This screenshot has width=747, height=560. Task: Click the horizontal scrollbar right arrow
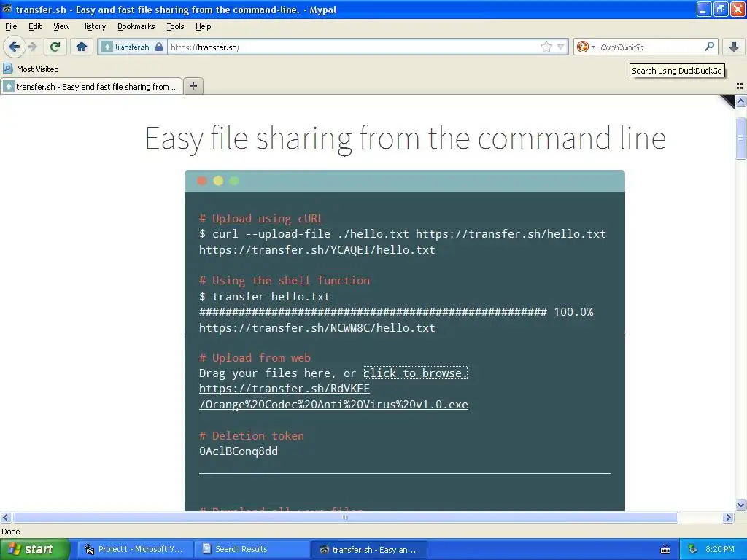(x=728, y=517)
